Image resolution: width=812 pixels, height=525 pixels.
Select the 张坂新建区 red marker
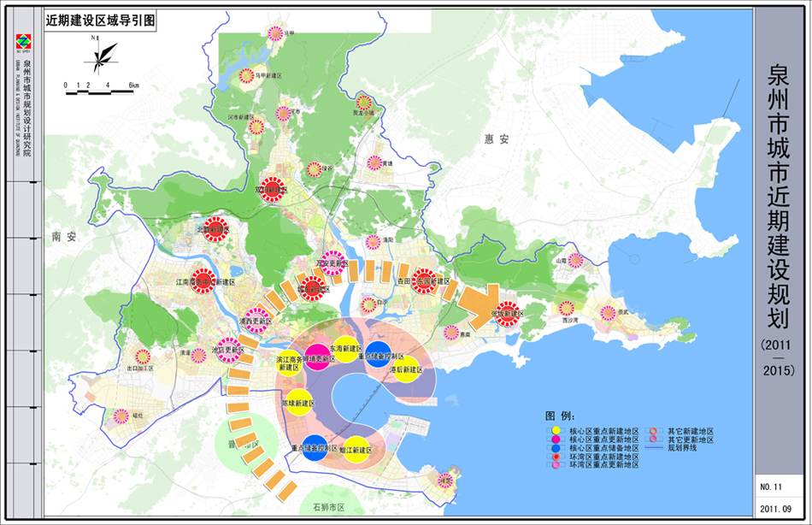(507, 314)
